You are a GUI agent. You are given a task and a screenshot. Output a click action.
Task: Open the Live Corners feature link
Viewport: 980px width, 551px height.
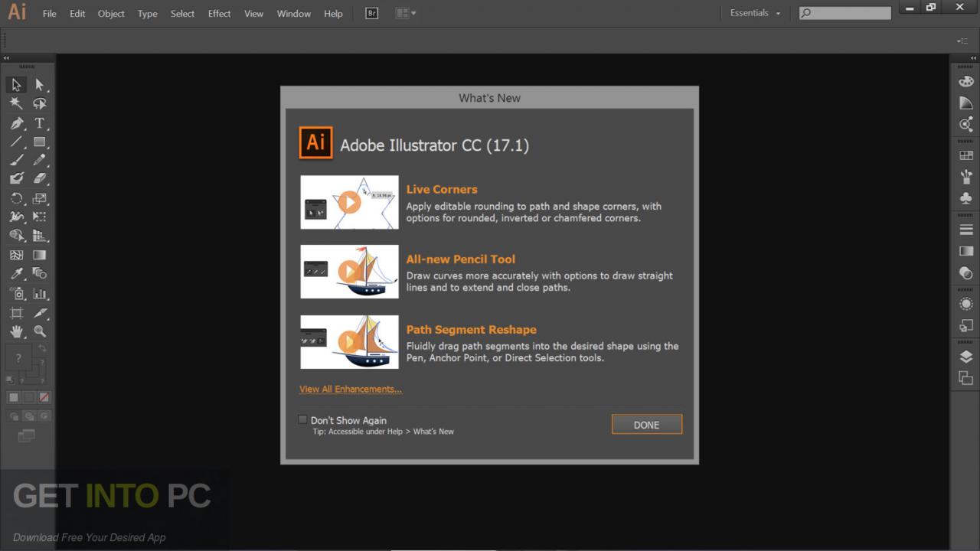[442, 189]
